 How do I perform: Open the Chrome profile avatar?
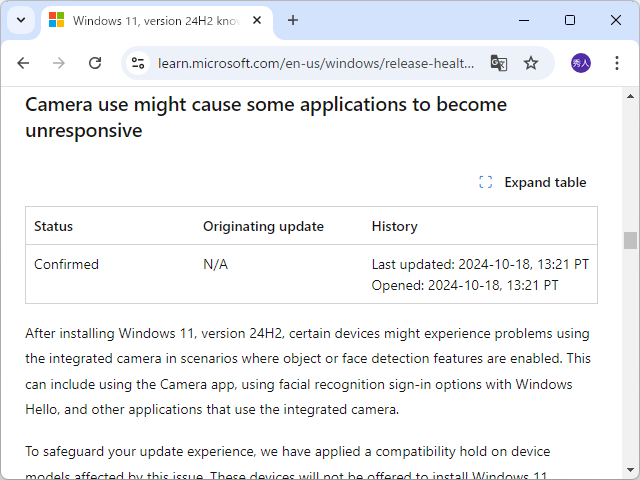[x=581, y=63]
